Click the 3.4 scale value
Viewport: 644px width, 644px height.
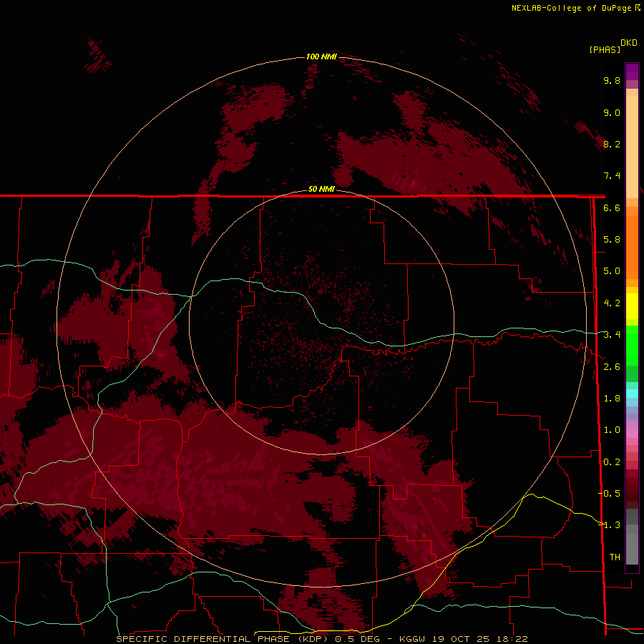(x=612, y=335)
